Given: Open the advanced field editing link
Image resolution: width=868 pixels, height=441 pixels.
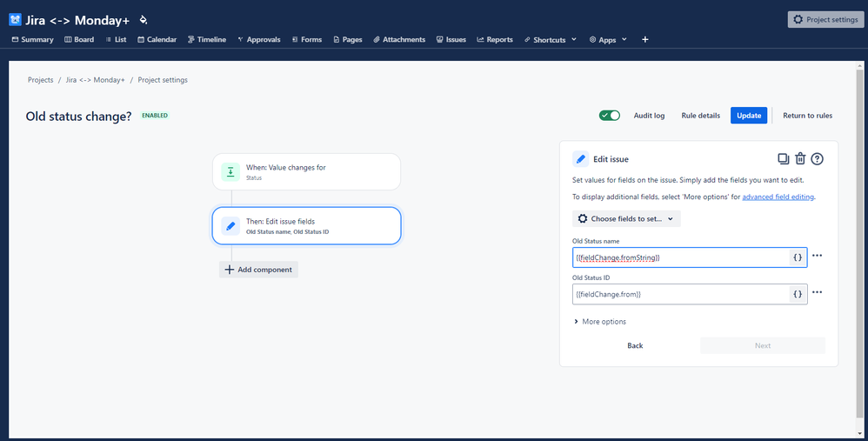Looking at the screenshot, I should click(x=778, y=197).
